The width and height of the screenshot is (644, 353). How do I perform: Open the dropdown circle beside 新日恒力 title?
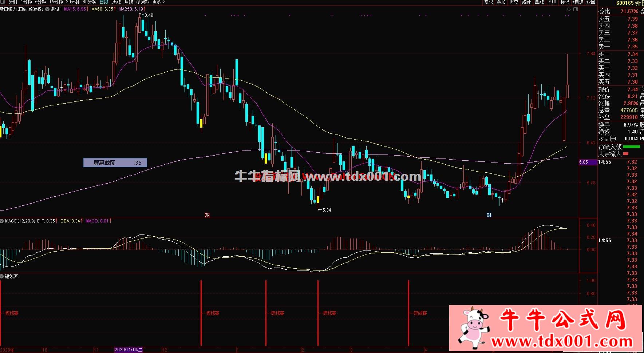(x=47, y=9)
